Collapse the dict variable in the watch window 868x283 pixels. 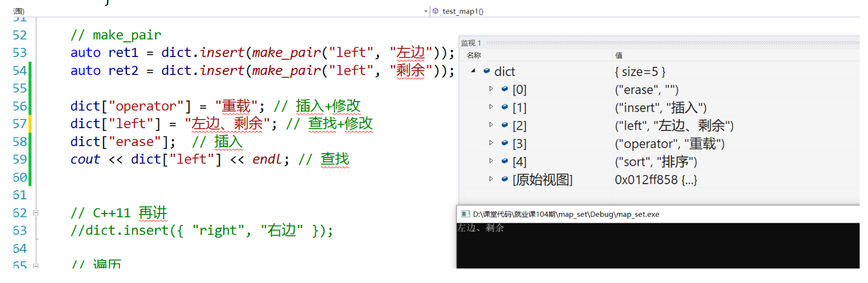coord(473,71)
